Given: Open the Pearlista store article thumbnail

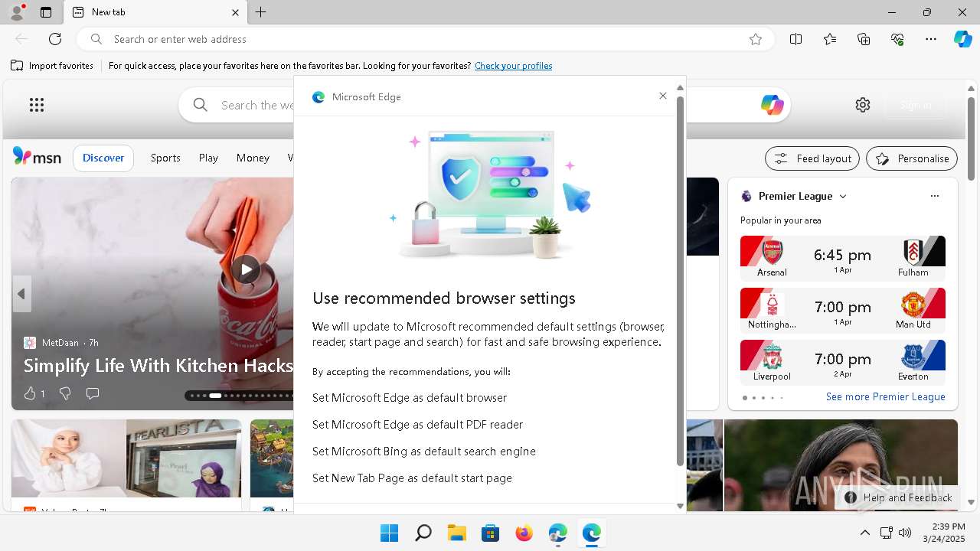Looking at the screenshot, I should tap(126, 459).
